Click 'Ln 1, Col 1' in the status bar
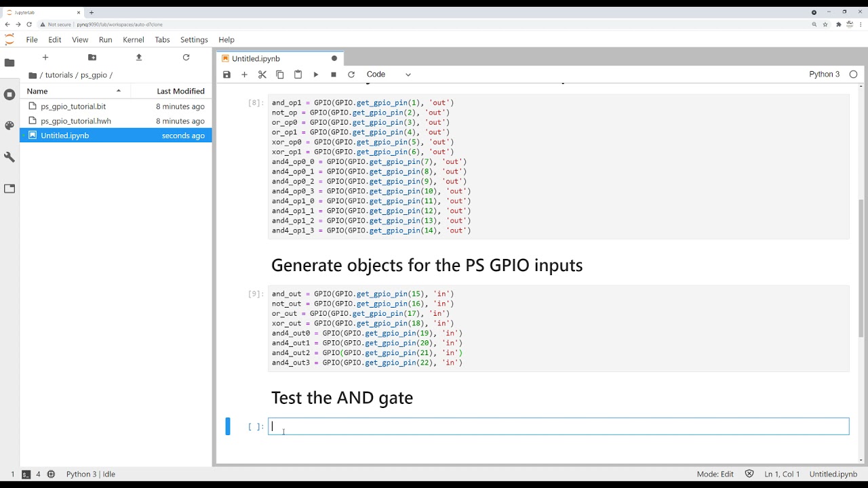868x488 pixels. click(x=782, y=474)
